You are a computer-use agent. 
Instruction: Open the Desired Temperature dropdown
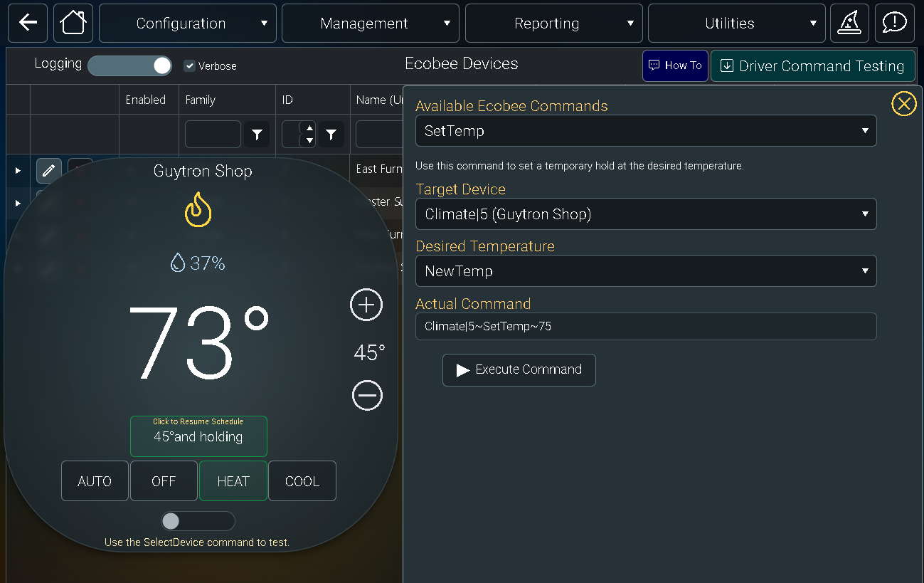pos(646,271)
